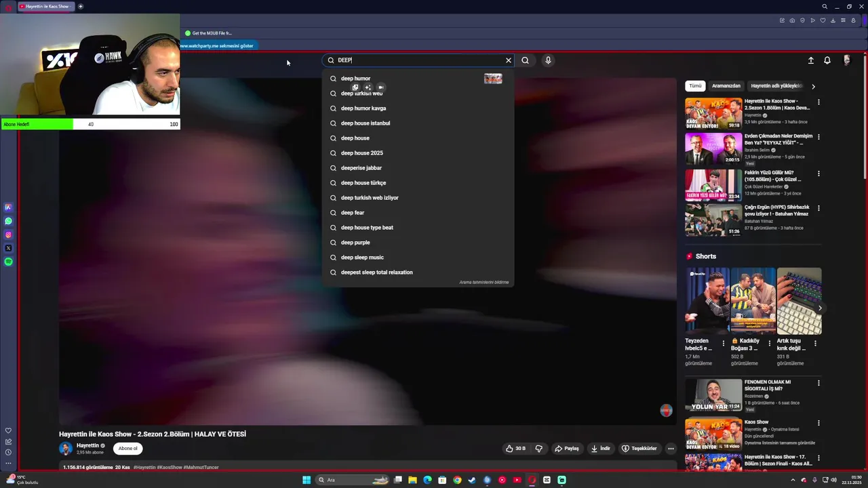Image resolution: width=868 pixels, height=488 pixels.
Task: Open the YouTube create/upload icon
Action: 810,60
